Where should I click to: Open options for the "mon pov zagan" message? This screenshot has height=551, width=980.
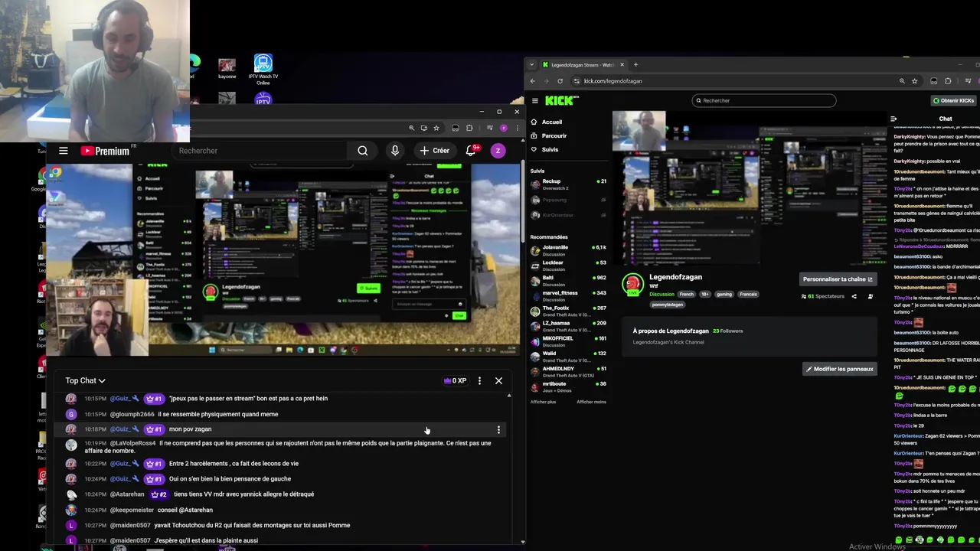[498, 429]
